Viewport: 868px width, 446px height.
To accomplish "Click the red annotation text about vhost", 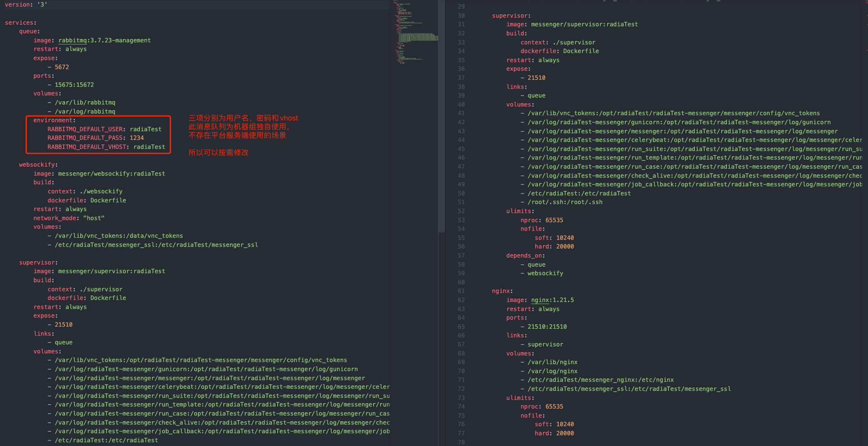I will (x=243, y=118).
